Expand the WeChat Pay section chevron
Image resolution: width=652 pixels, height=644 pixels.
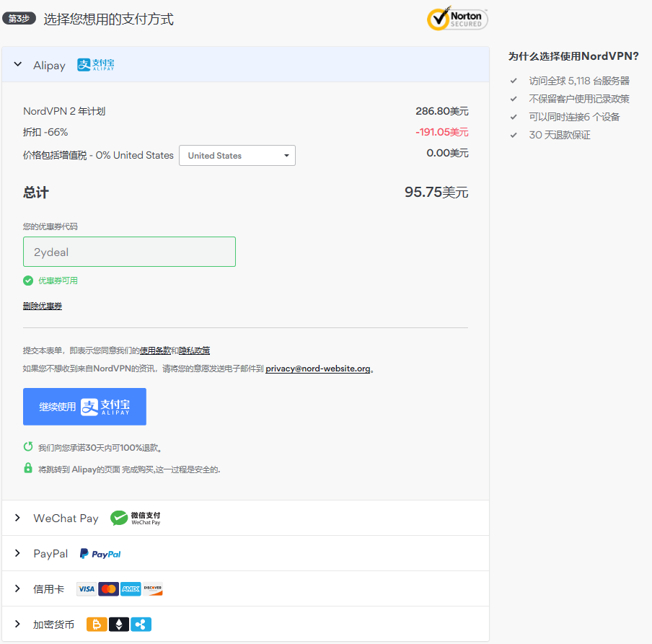click(17, 518)
